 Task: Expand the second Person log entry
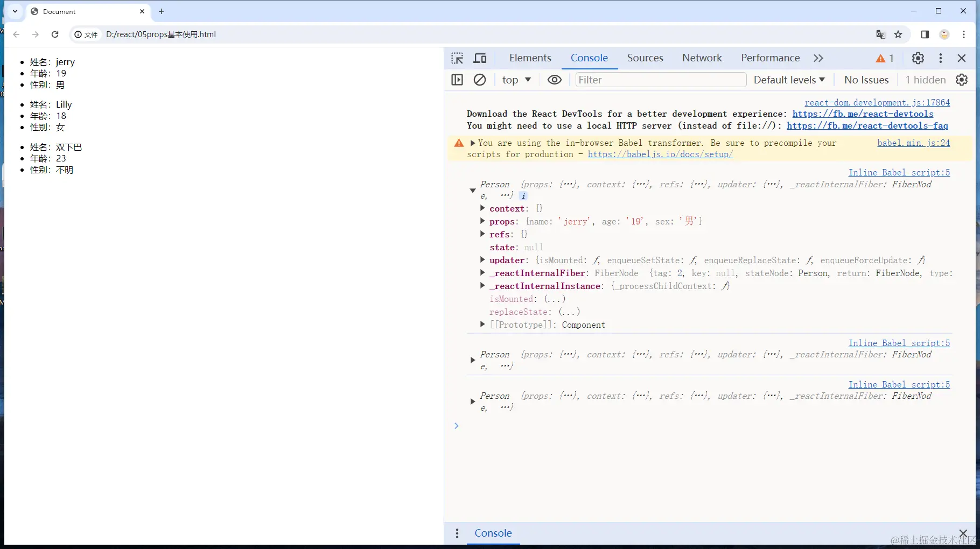click(x=472, y=360)
